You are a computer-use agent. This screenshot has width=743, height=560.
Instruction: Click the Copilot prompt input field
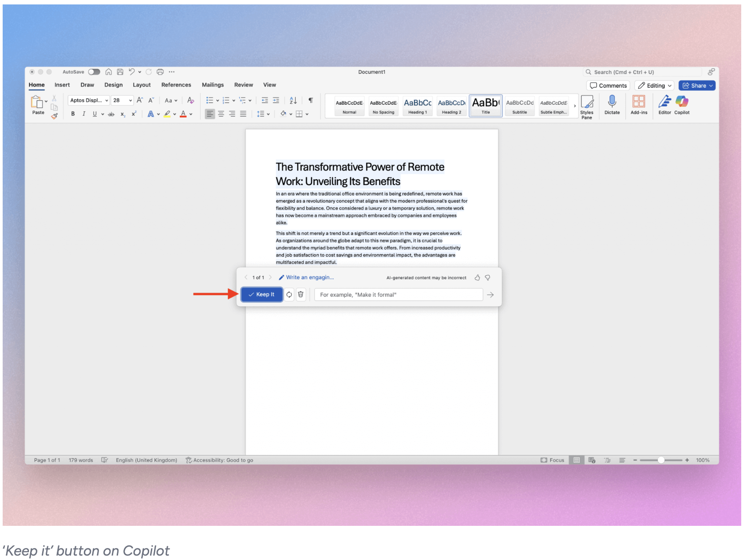pos(398,294)
